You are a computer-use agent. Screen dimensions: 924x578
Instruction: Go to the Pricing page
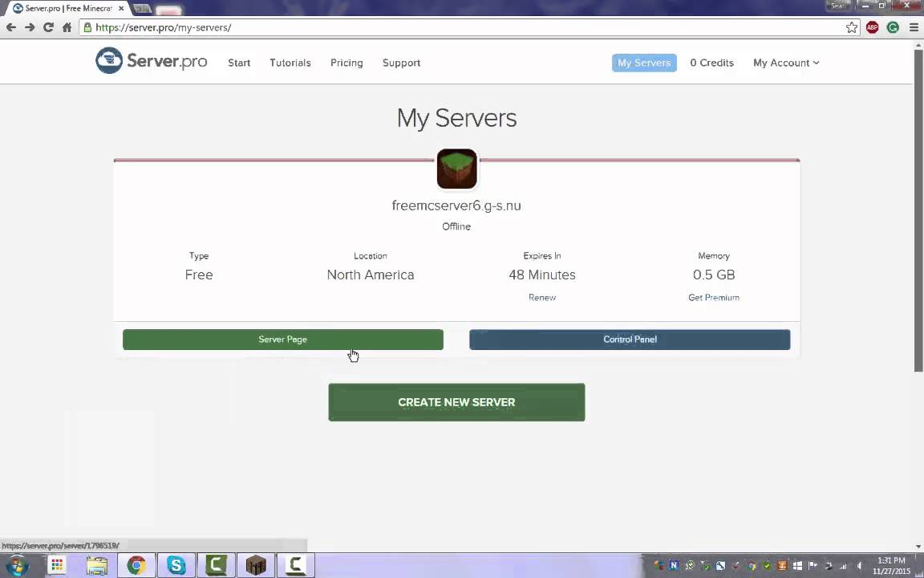click(346, 63)
